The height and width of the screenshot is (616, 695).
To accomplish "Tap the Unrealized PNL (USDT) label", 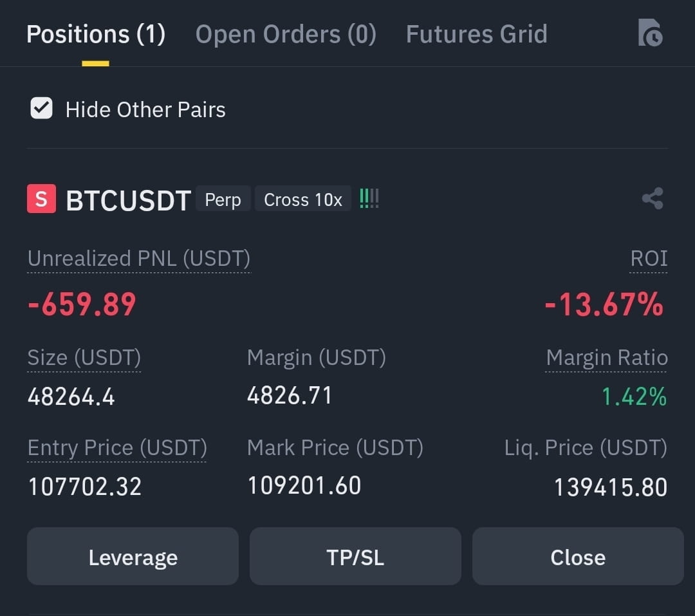I will tap(139, 259).
